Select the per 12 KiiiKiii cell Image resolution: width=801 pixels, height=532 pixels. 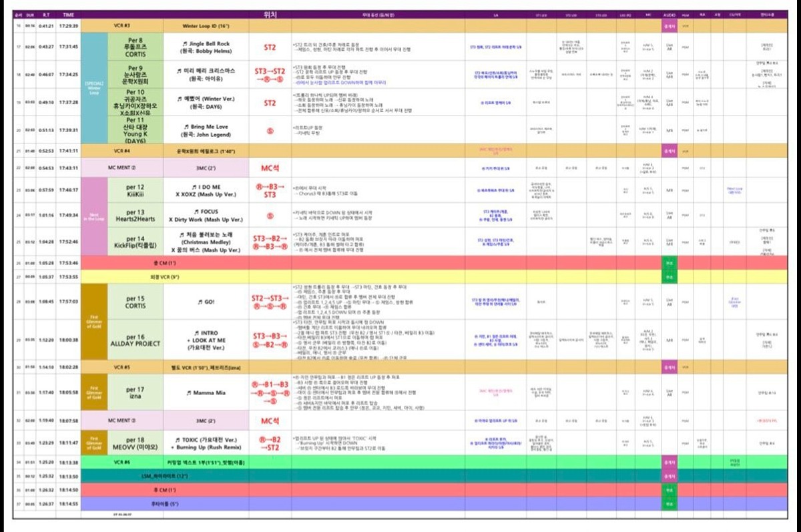[136, 191]
